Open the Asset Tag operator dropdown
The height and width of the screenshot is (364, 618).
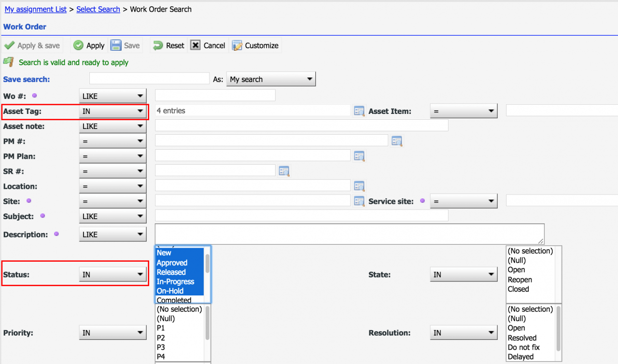click(x=112, y=111)
